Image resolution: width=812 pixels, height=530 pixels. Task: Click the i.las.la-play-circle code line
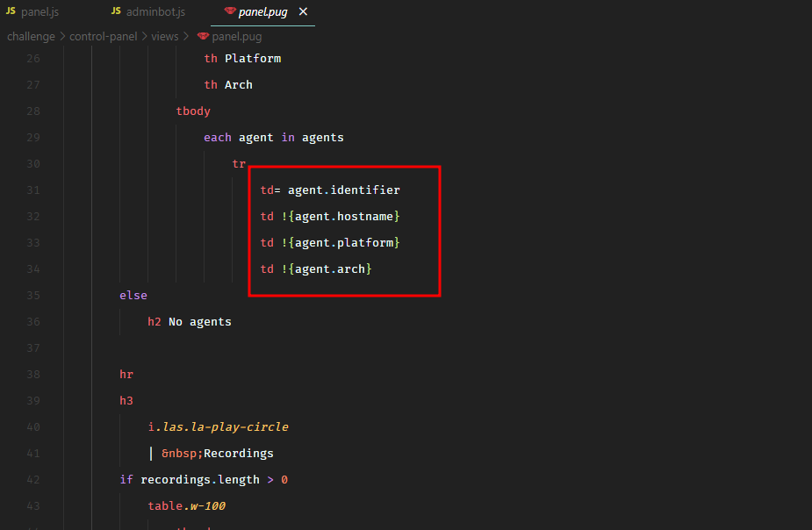tap(219, 427)
